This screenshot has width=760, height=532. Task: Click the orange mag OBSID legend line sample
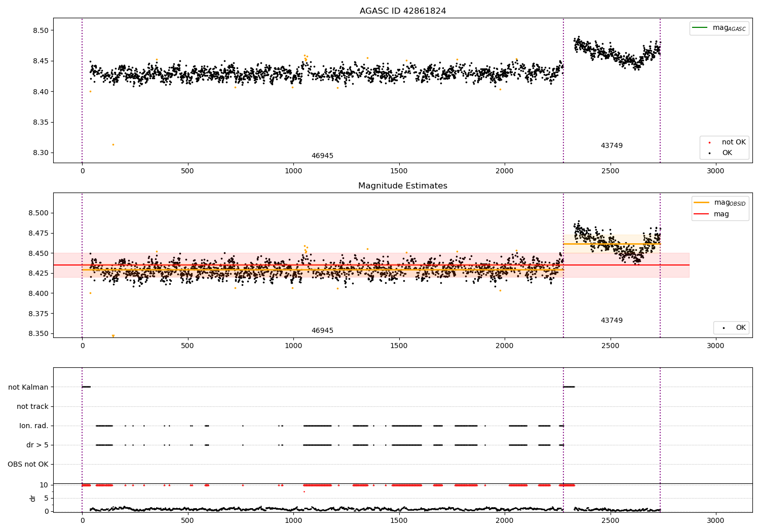click(702, 203)
